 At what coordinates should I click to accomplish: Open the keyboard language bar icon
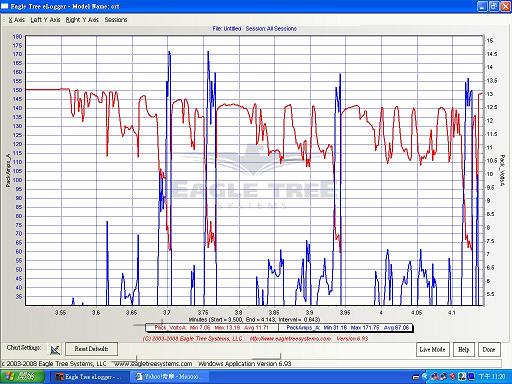click(416, 377)
